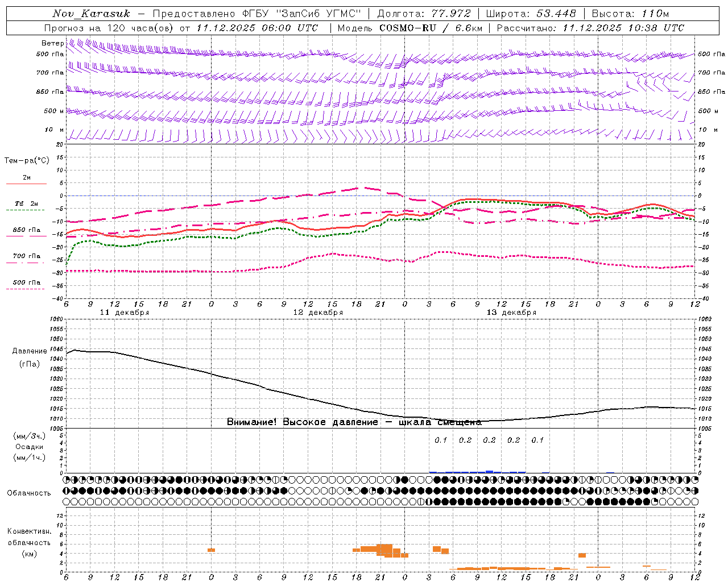Click the warning "Внимание! Высокое давление – шкала смещена"
Screen dimensions: 728x582
(354, 422)
